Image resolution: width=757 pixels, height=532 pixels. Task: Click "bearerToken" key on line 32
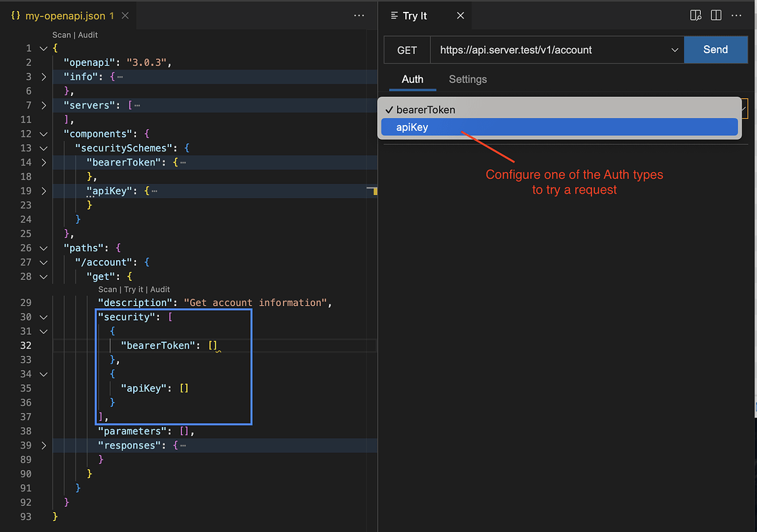[158, 345]
